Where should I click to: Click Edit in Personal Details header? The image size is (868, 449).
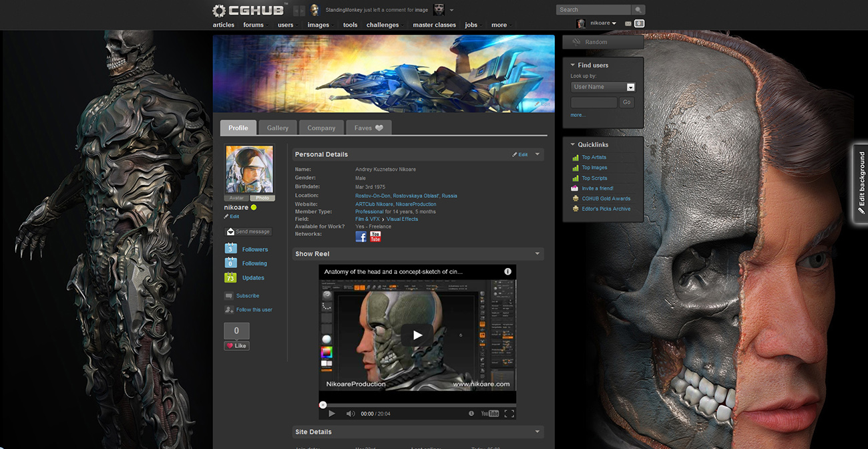(520, 154)
